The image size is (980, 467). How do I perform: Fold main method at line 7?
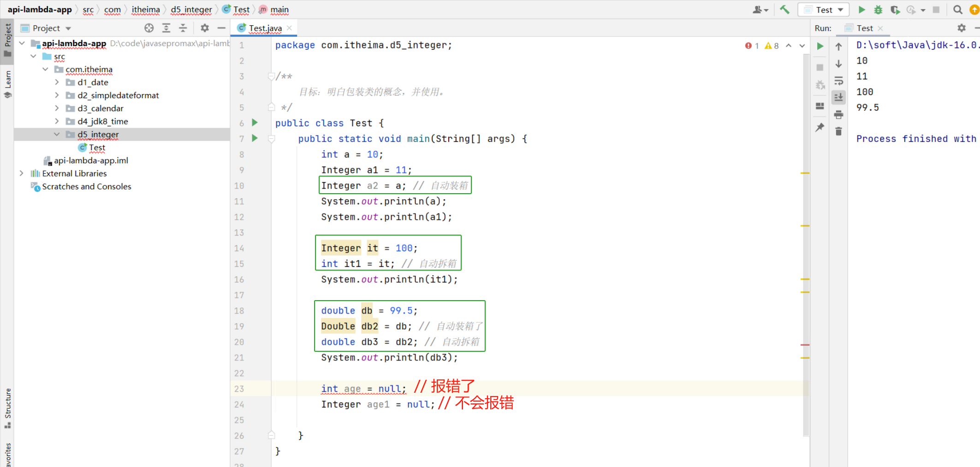(x=271, y=138)
